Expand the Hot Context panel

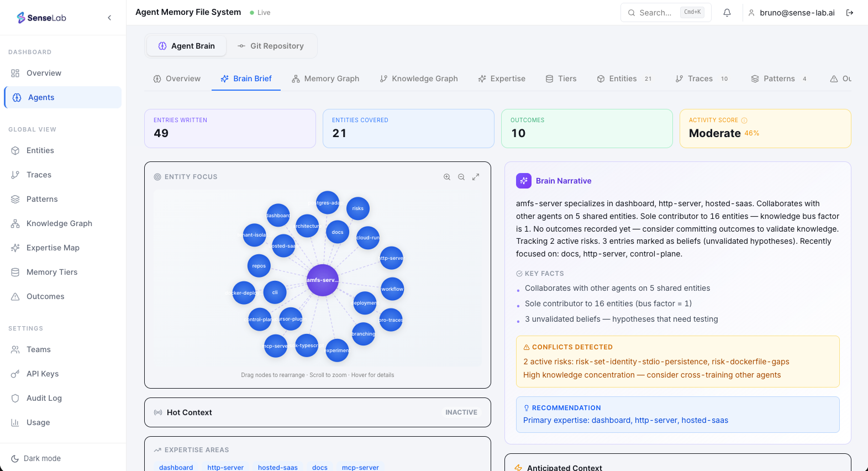[x=317, y=412]
